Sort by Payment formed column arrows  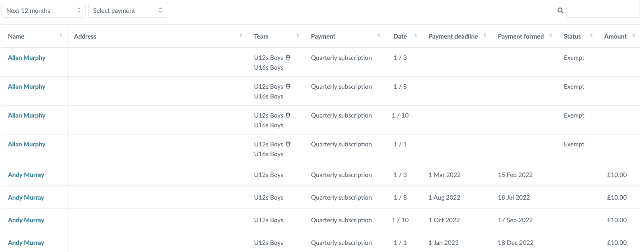pyautogui.click(x=551, y=36)
